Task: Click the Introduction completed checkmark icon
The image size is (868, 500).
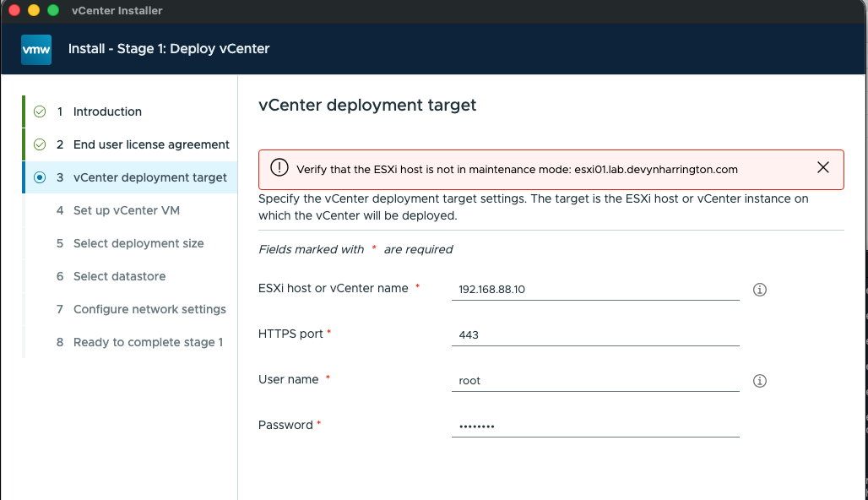Action: (40, 111)
